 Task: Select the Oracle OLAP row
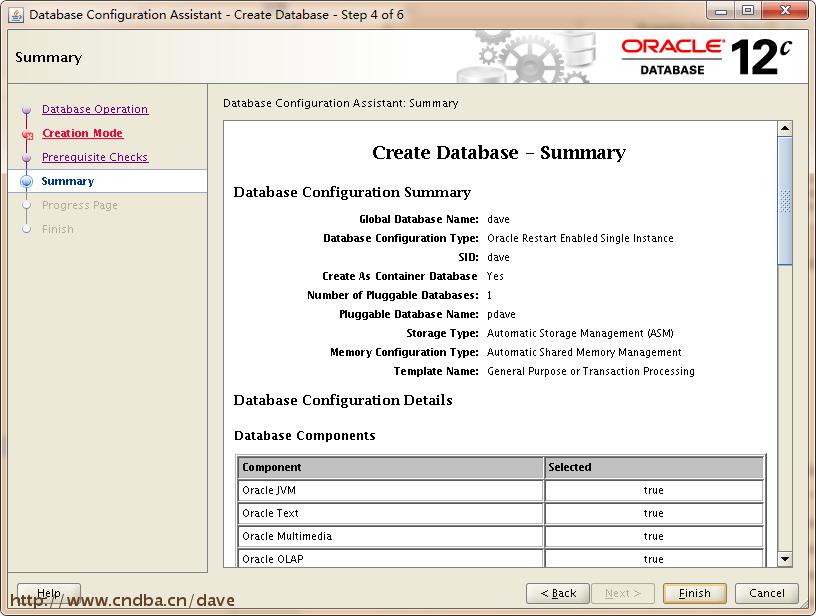pos(501,559)
